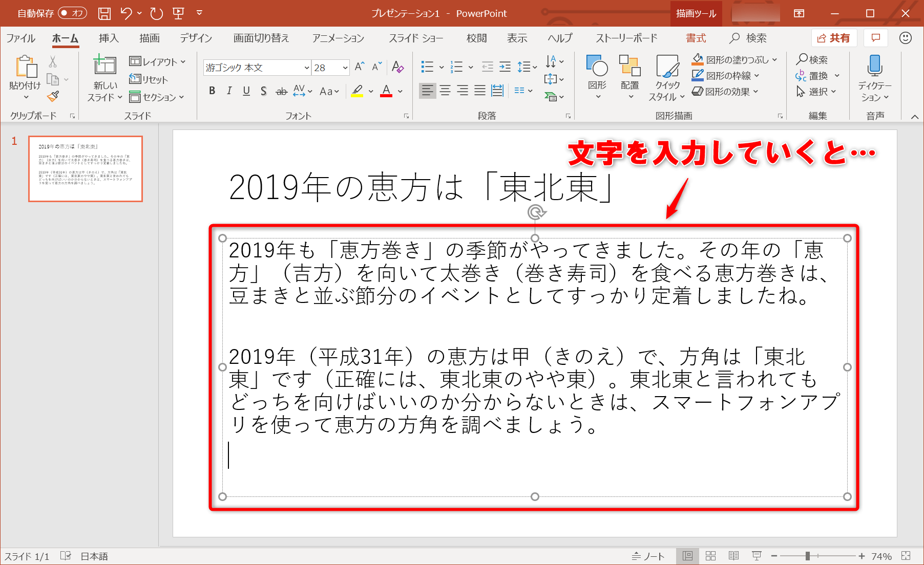Open the font size dropdown
924x565 pixels.
click(x=345, y=68)
